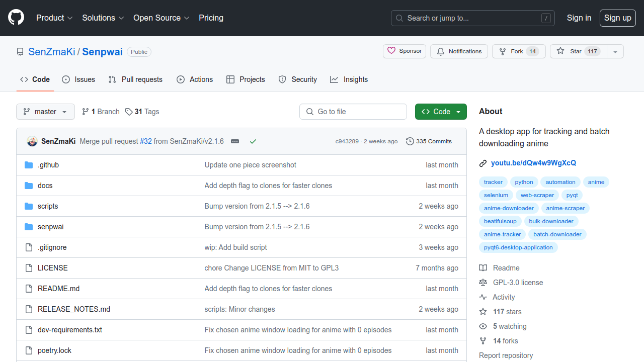Click the GitHub octocat logo
This screenshot has width=644, height=362.
pos(16,18)
